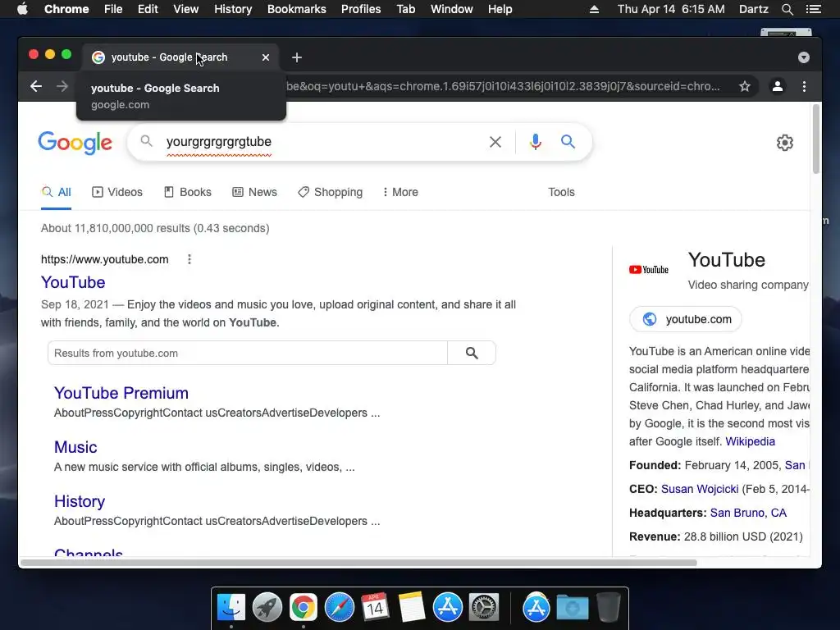This screenshot has height=630, width=840.
Task: Open Google quick settings gear
Action: click(785, 143)
